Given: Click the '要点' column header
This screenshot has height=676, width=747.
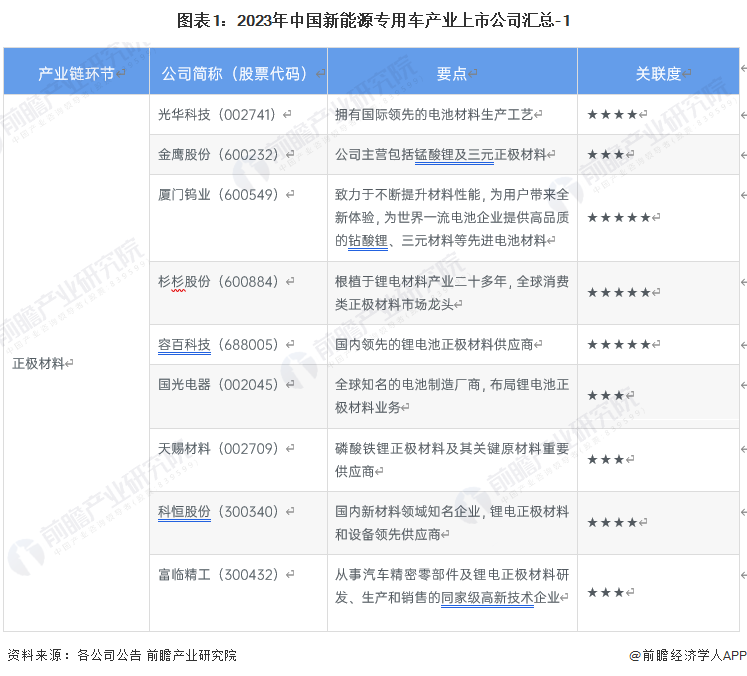Looking at the screenshot, I should tap(452, 74).
